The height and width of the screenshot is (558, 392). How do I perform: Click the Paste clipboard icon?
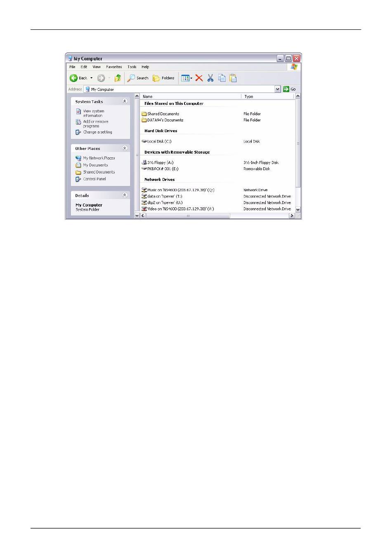233,78
